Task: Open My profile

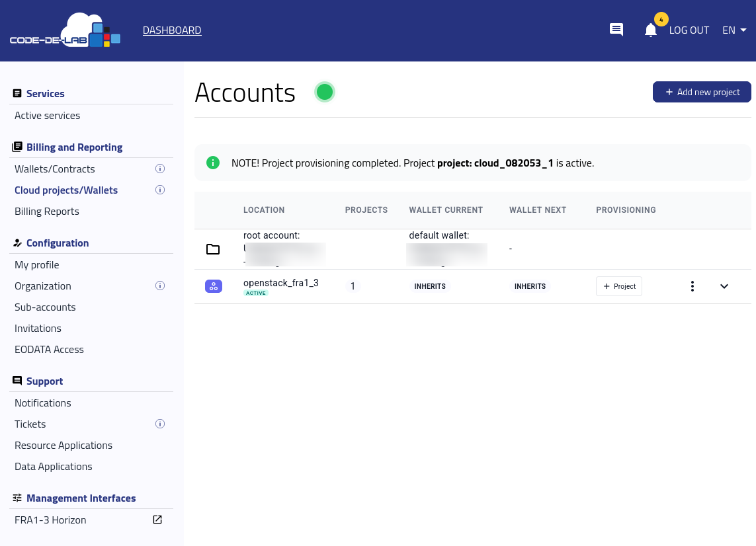Action: point(36,265)
